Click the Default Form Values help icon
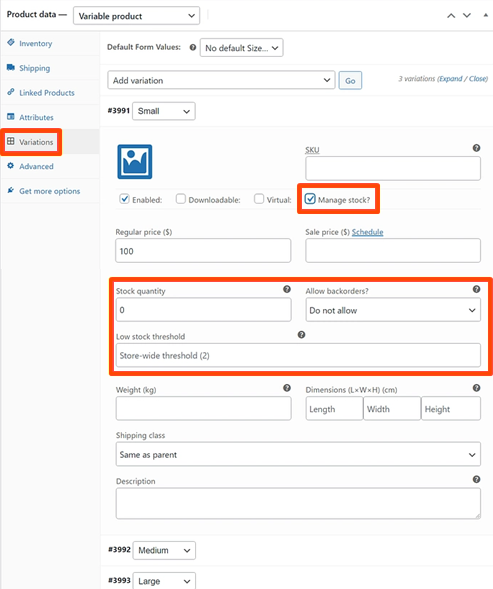 pos(193,47)
